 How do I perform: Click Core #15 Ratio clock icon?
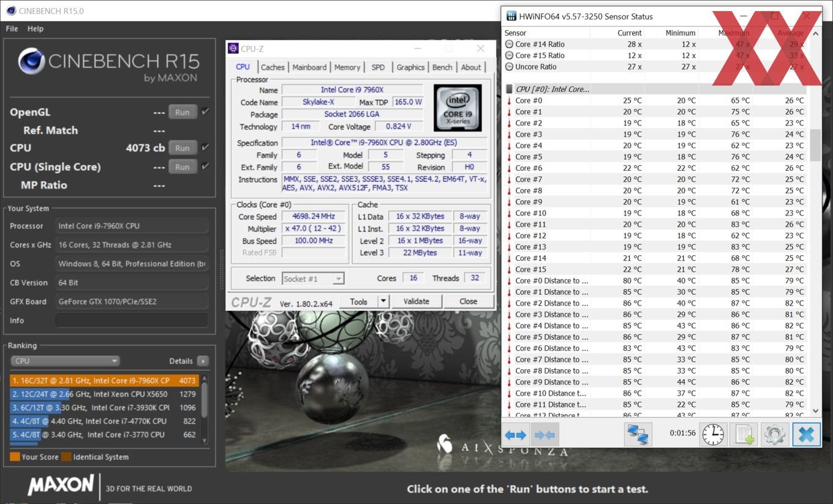tap(509, 55)
